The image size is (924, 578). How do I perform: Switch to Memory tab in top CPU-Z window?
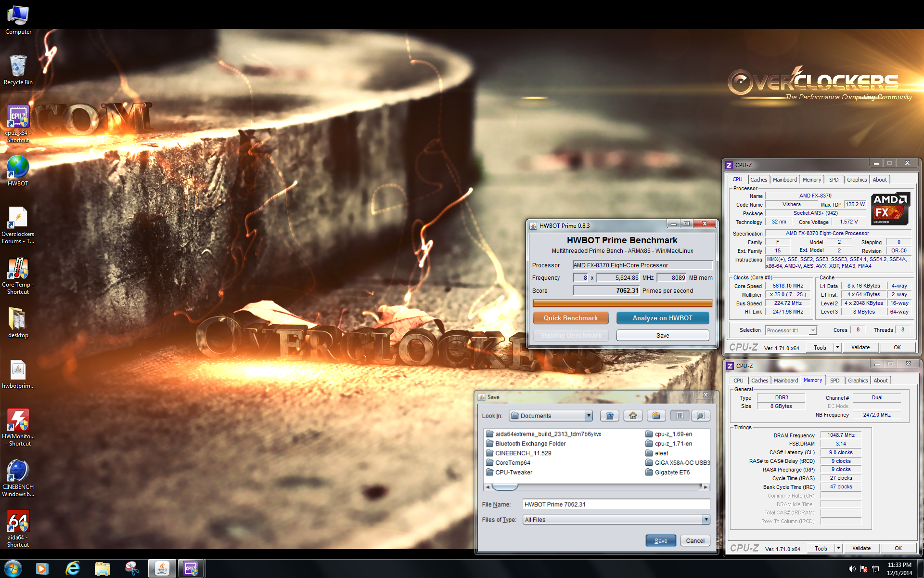pos(812,180)
